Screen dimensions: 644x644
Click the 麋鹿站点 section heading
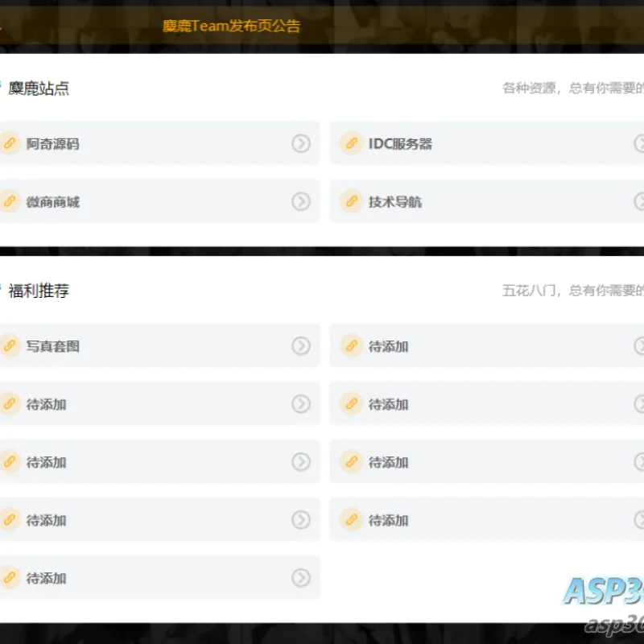39,89
